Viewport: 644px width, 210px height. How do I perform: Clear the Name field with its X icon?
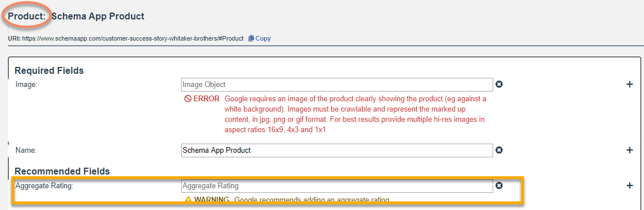(499, 150)
